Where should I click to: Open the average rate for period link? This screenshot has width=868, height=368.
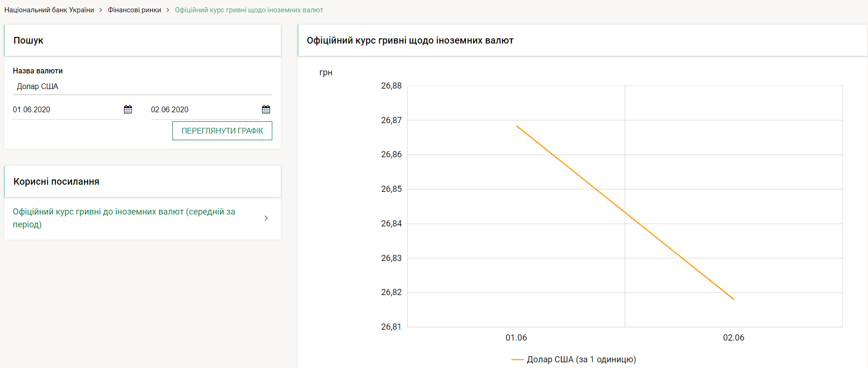point(124,218)
